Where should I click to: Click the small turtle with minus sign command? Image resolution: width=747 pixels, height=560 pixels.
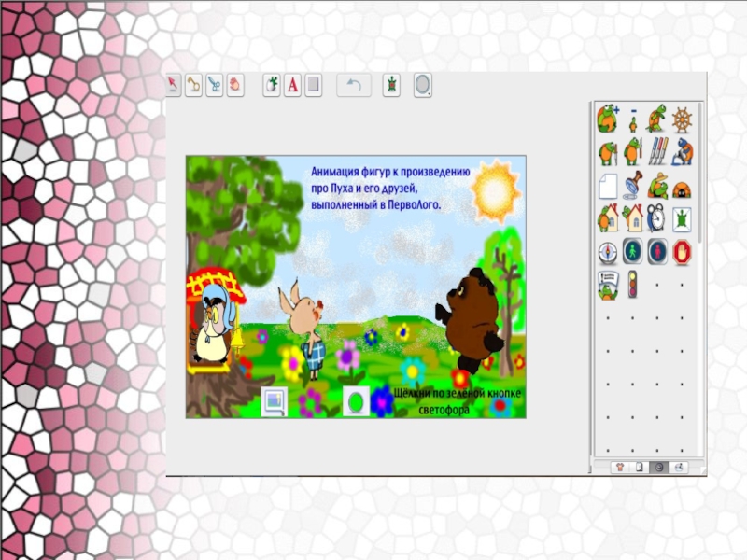click(633, 121)
